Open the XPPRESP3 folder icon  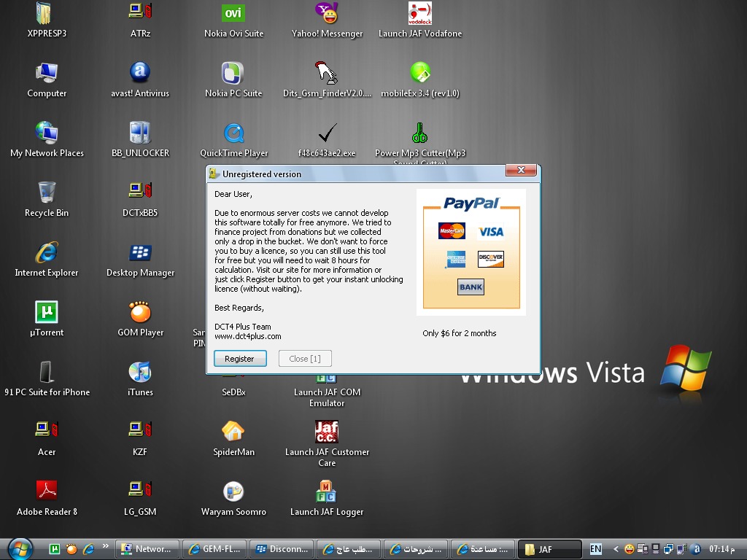[43, 13]
